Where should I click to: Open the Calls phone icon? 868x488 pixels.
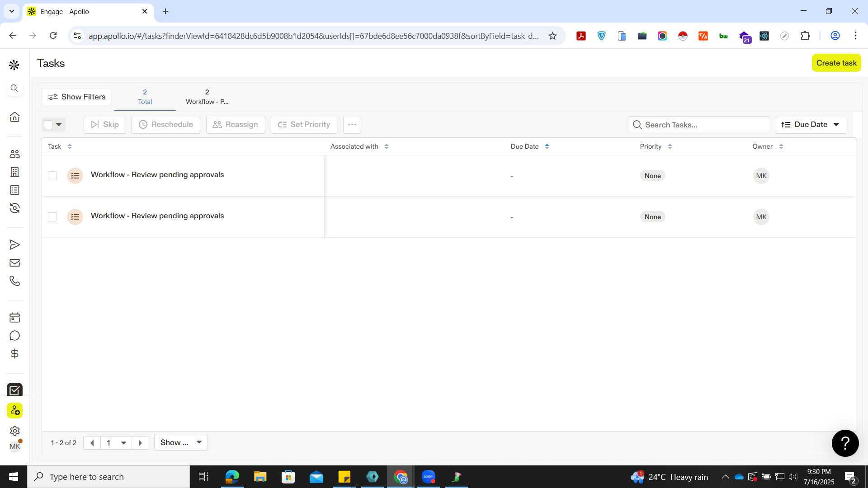pyautogui.click(x=14, y=281)
